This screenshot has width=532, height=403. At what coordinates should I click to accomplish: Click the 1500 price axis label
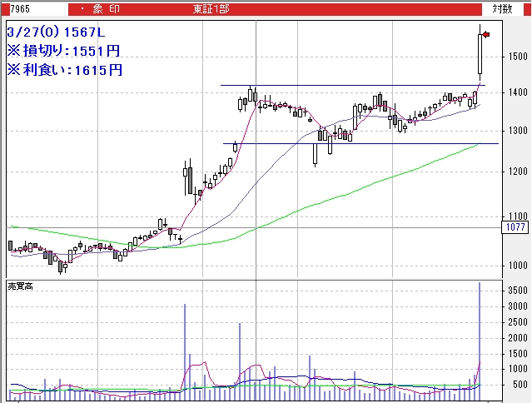coord(517,57)
